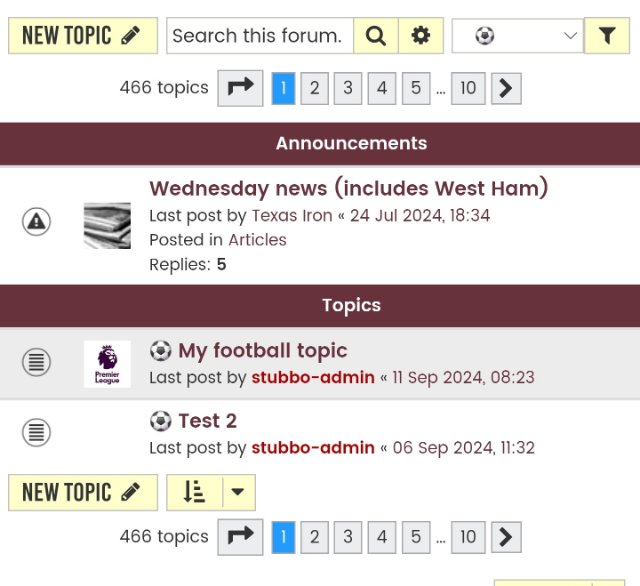Go to next page using top arrow
640x586 pixels.
[506, 88]
